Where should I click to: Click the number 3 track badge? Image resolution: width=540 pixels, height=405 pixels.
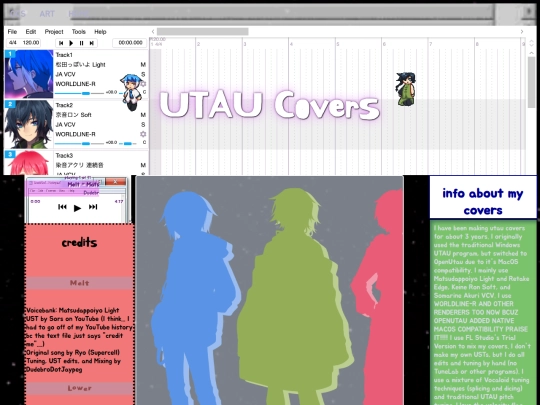pyautogui.click(x=10, y=154)
